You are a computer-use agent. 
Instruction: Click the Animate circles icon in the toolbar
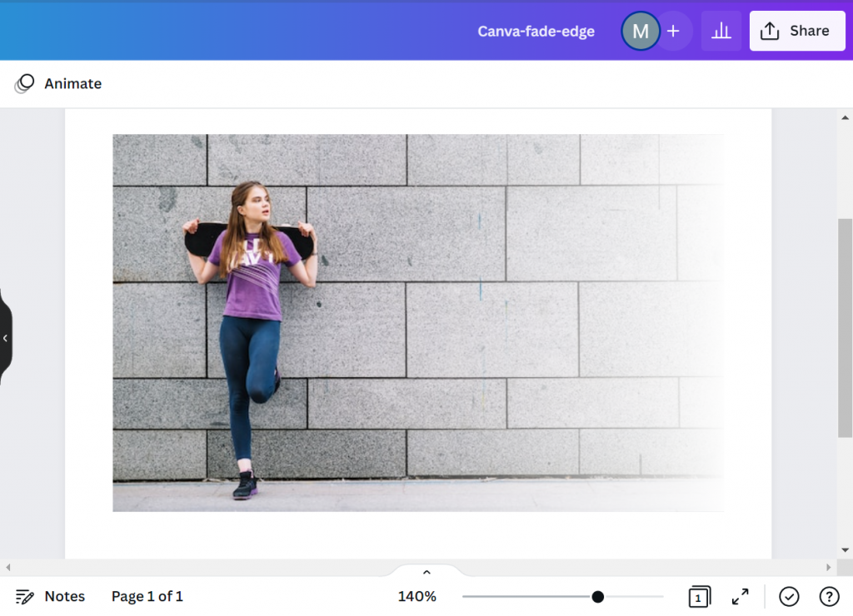coord(25,83)
